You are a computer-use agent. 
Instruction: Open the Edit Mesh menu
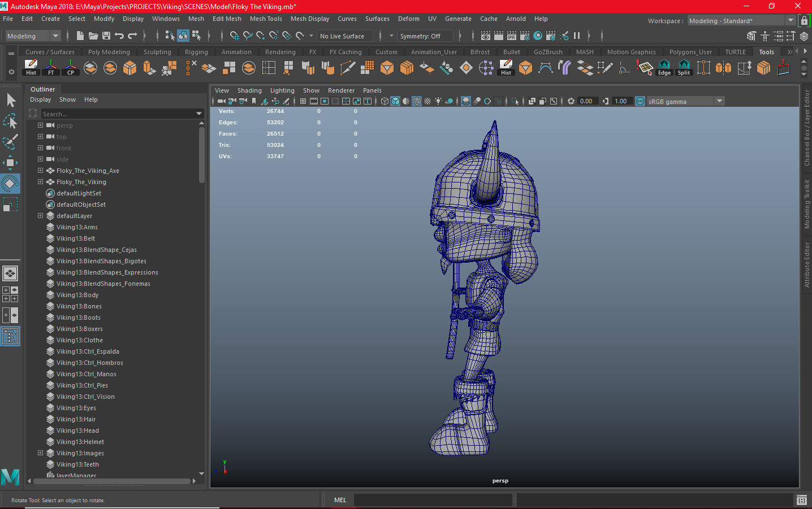(x=227, y=19)
